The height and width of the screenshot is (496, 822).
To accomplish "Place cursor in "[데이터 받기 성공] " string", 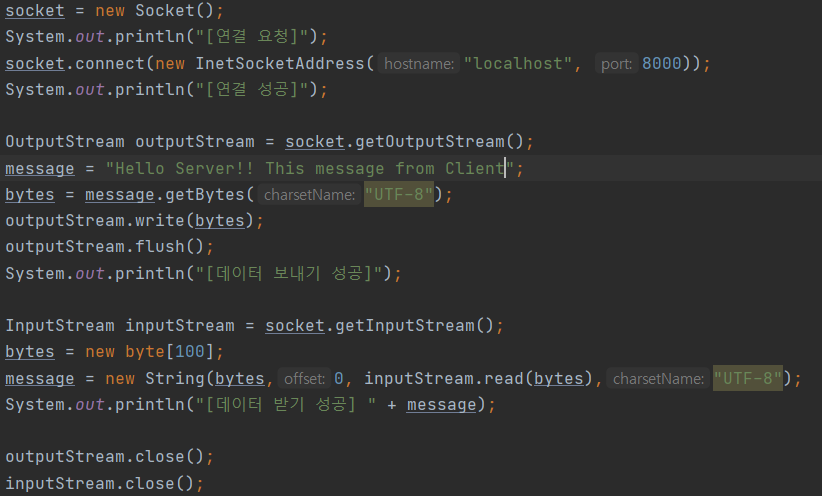I will tap(285, 405).
